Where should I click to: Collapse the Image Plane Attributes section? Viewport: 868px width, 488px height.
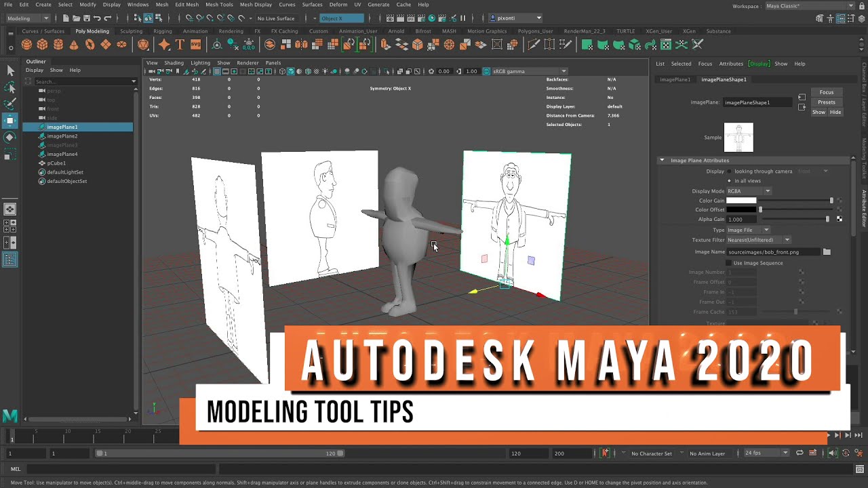pos(662,161)
